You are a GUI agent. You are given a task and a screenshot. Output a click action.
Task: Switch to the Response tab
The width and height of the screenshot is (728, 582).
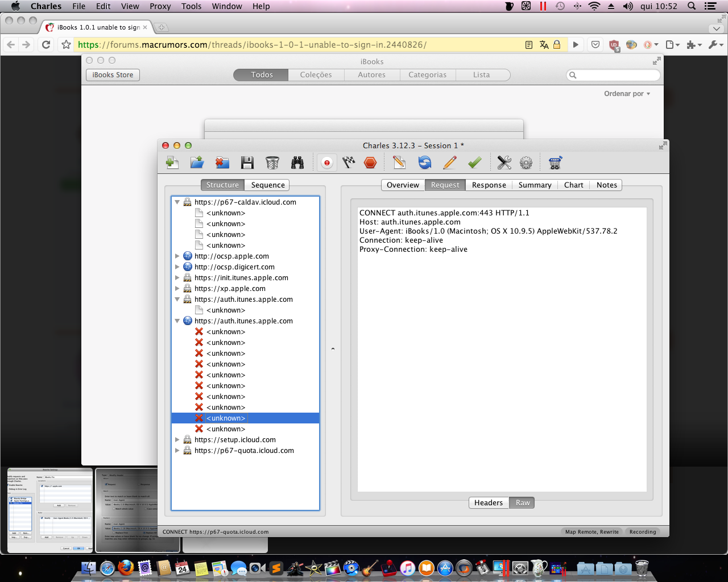coord(489,185)
